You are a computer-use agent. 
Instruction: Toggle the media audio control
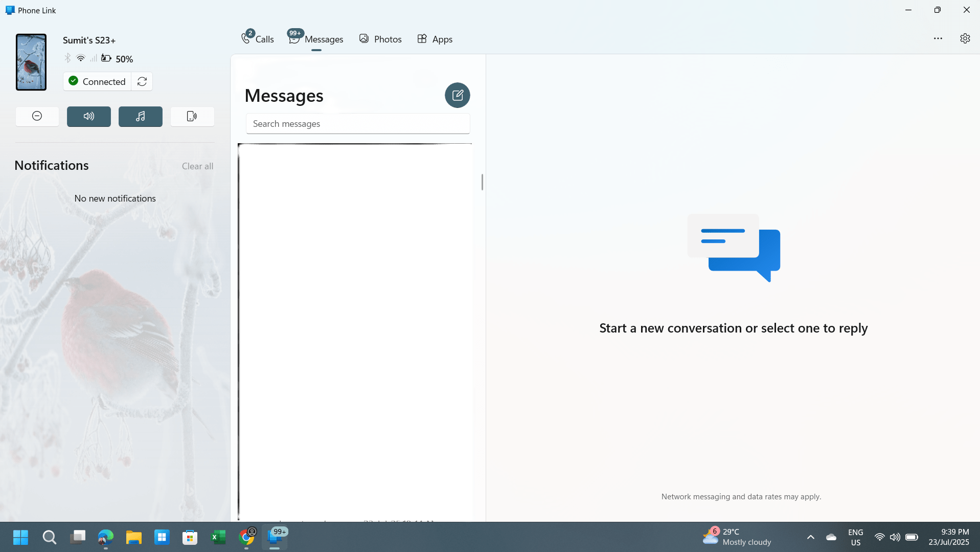88,116
